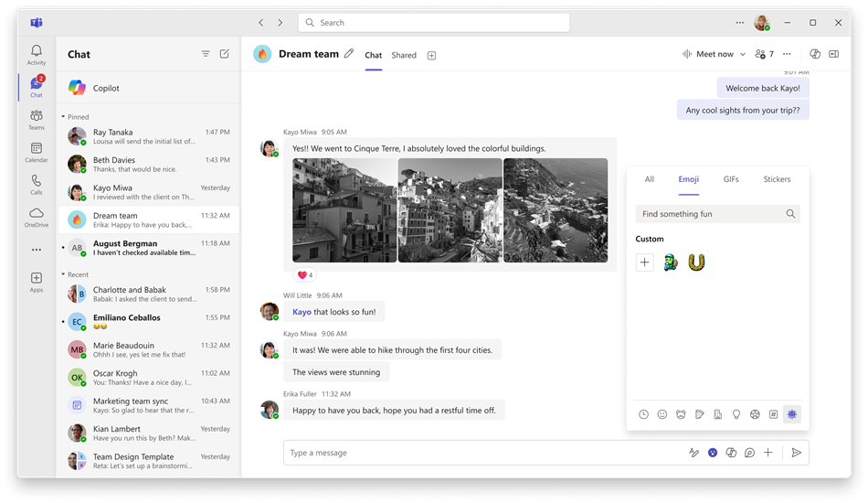868x503 pixels.
Task: Open the first Cinque Terre photo
Action: pos(344,210)
